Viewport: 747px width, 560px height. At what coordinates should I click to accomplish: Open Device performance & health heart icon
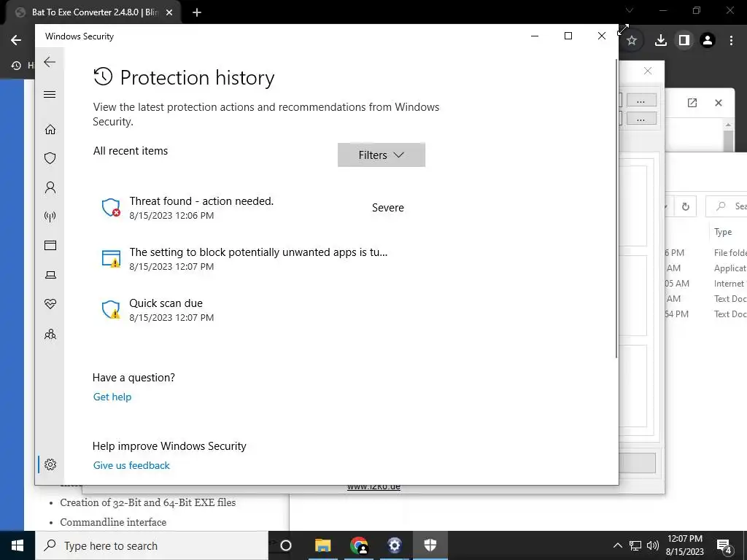click(x=50, y=304)
